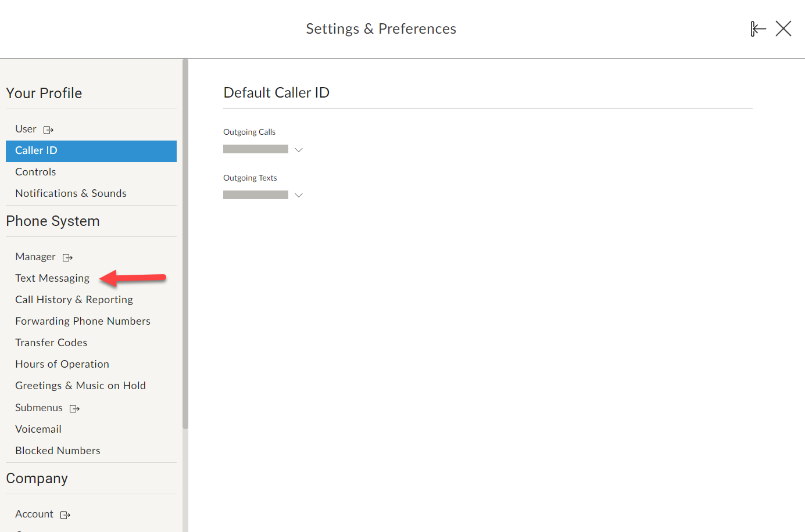Open Hours of Operation settings

click(62, 364)
